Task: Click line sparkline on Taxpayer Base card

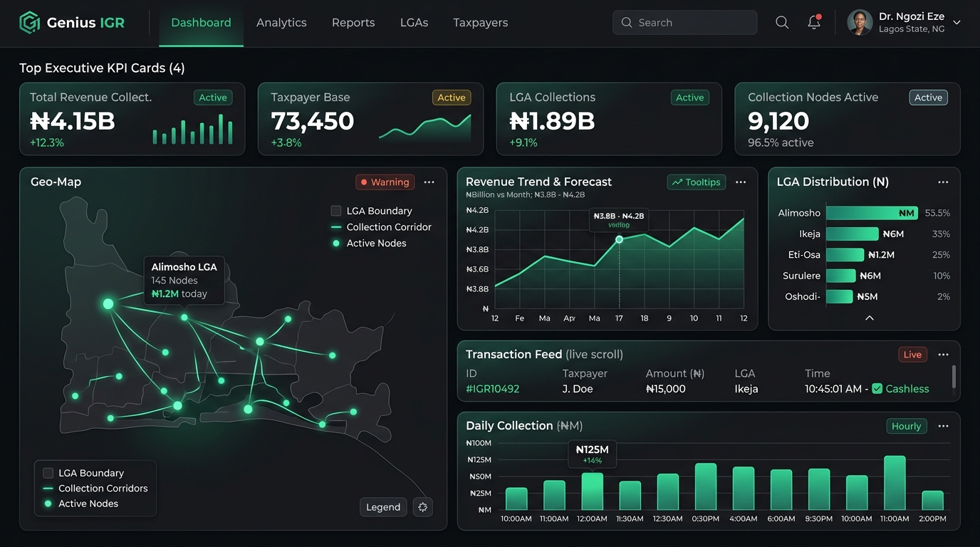Action: point(424,127)
